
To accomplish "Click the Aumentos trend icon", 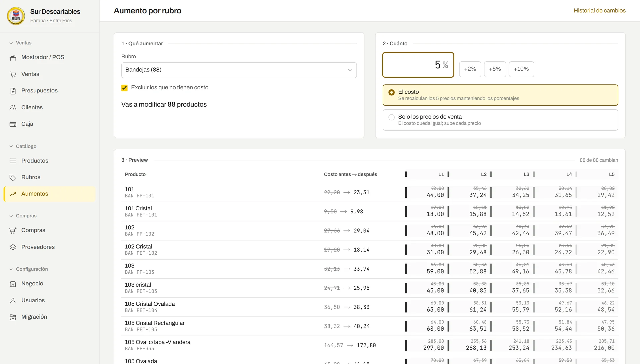I will [x=13, y=194].
